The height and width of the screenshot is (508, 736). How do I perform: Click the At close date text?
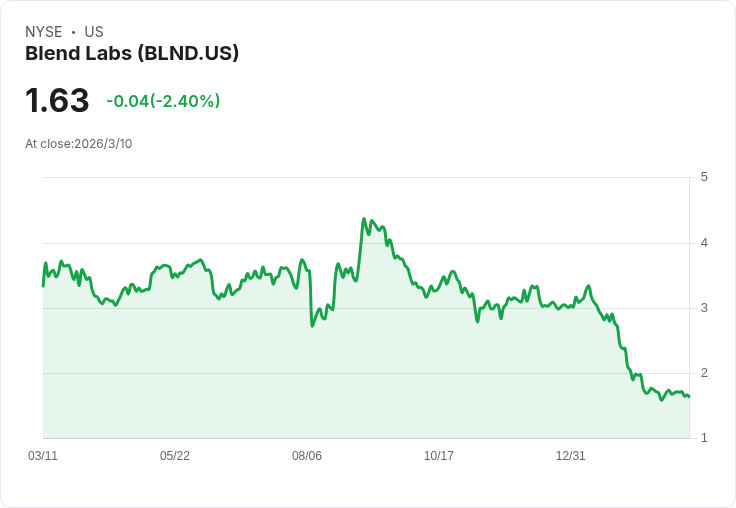coord(79,144)
